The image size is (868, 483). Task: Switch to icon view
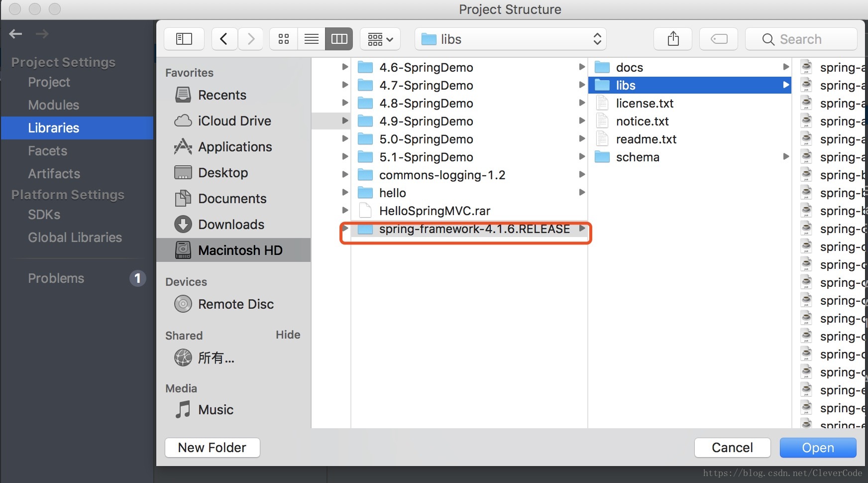coord(284,39)
